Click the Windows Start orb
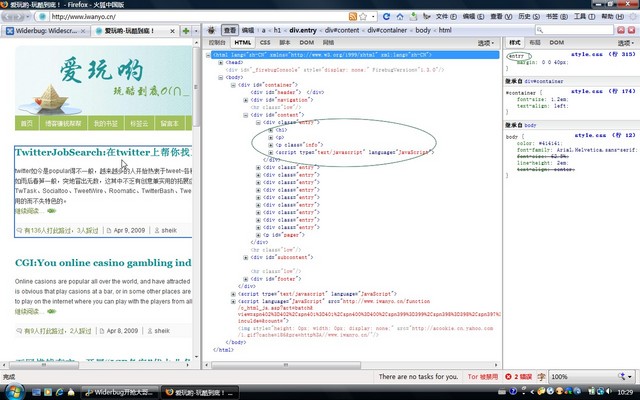The width and height of the screenshot is (640, 400). click(x=13, y=392)
